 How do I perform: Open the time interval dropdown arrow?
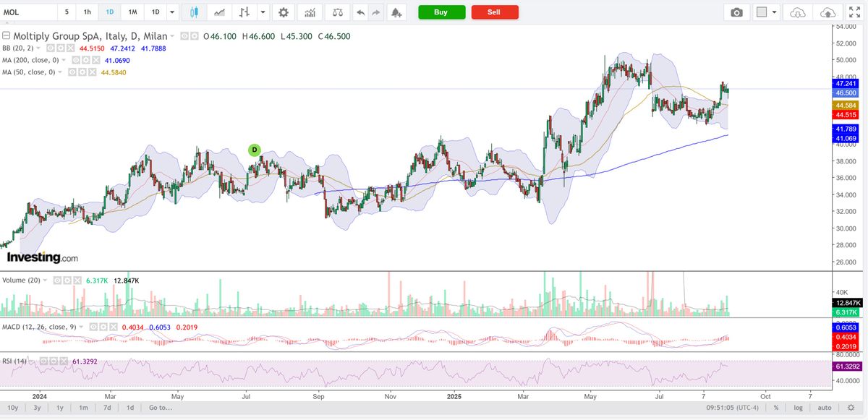click(171, 12)
